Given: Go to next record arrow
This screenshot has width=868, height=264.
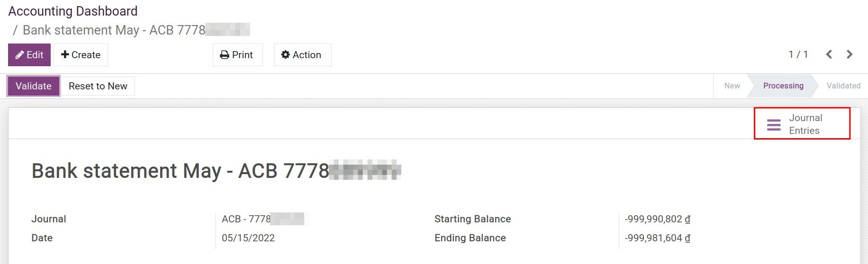Looking at the screenshot, I should [x=850, y=54].
